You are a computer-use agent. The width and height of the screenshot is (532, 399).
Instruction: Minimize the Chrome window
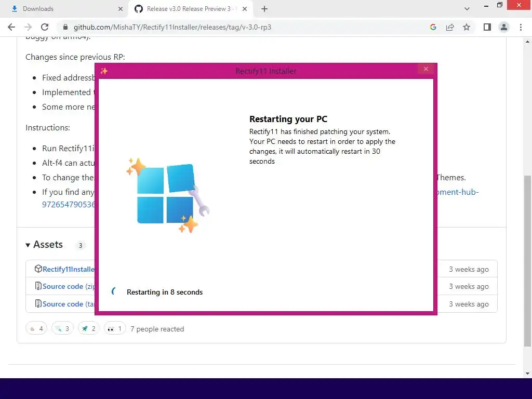click(486, 5)
